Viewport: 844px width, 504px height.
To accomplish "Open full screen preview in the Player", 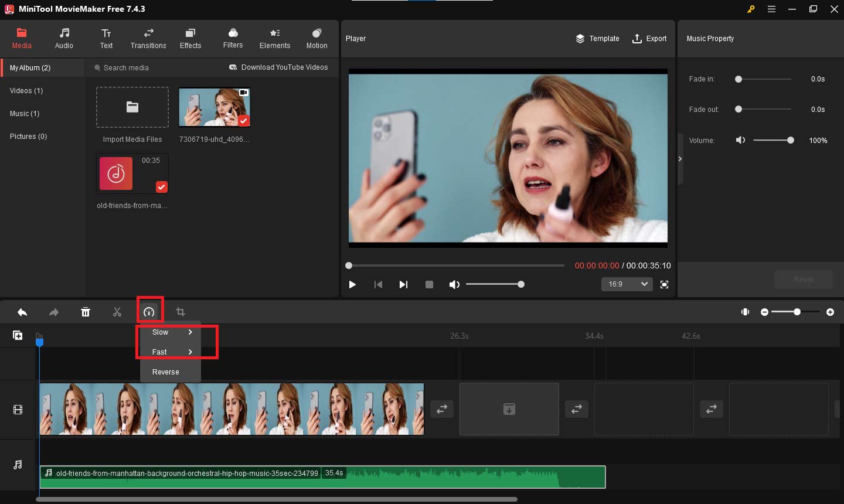I will [665, 284].
